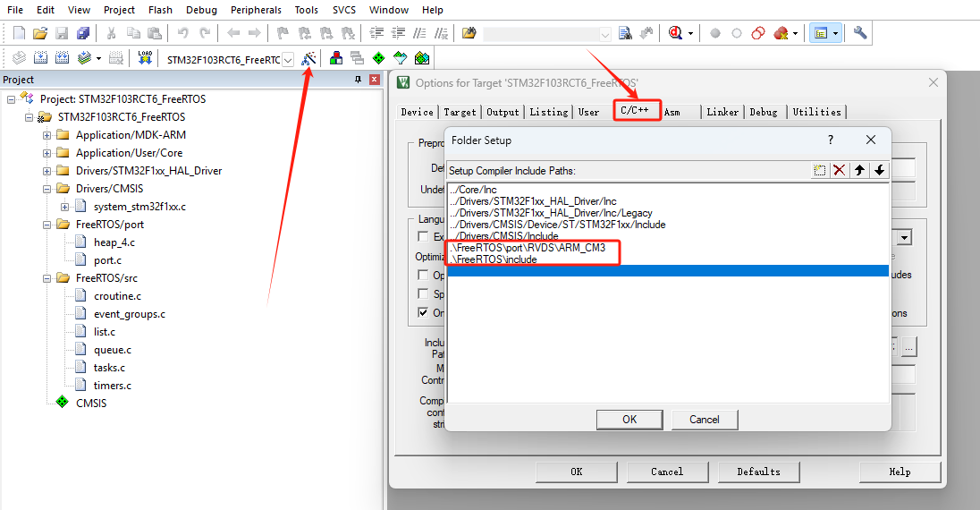Click the Window layout toolbar icon
Screen dimensions: 980x510
[821, 33]
